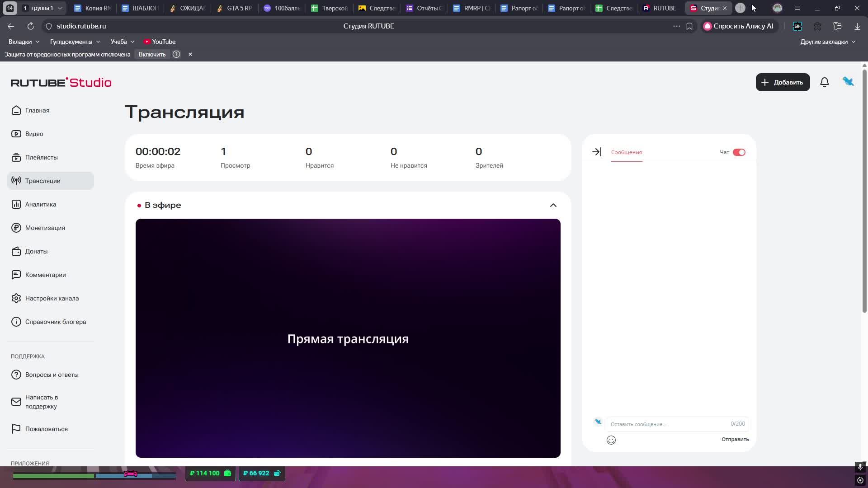
Task: Click the green status bar at bottom left
Action: point(53,476)
